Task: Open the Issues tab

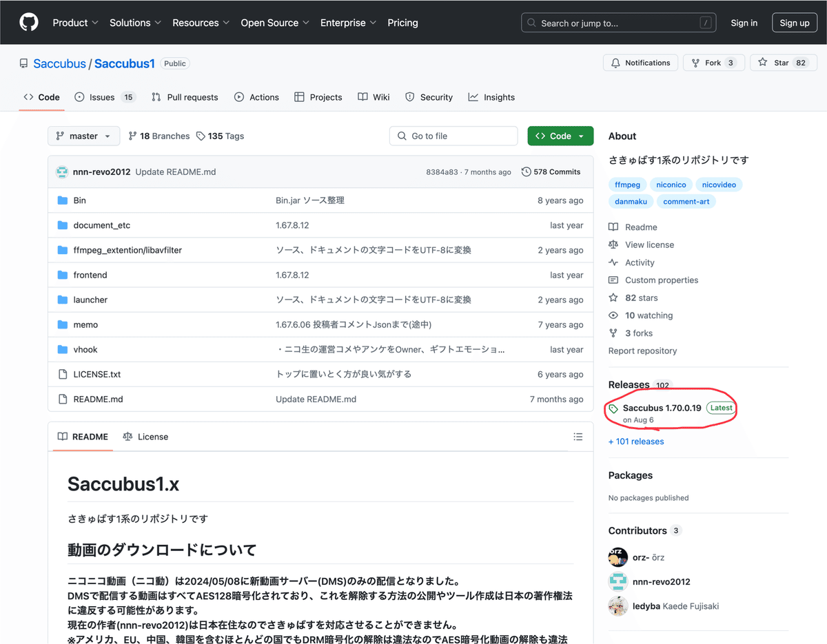Action: (x=105, y=97)
